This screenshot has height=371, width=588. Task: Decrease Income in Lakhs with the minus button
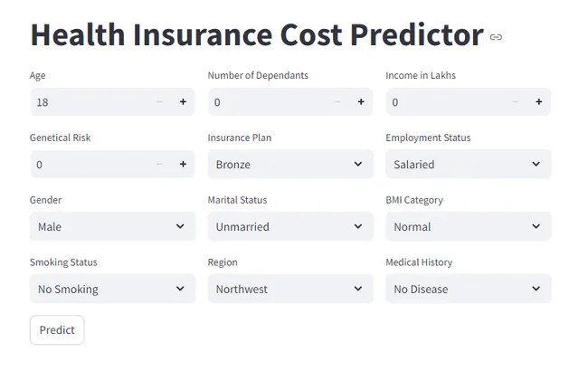coord(516,102)
